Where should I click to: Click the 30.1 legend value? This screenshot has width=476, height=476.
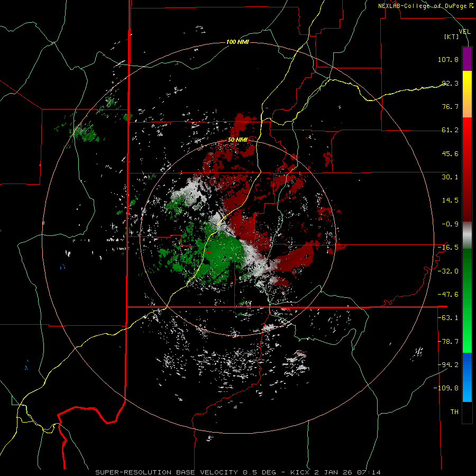[450, 177]
